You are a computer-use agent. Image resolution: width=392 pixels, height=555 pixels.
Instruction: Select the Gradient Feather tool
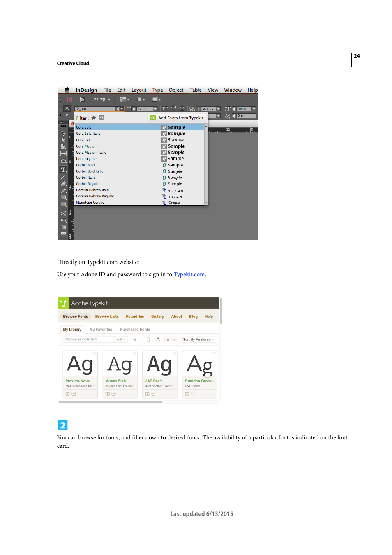click(63, 234)
